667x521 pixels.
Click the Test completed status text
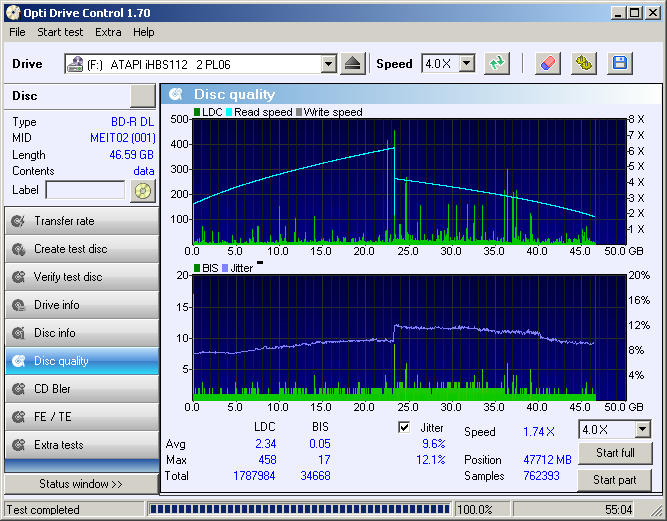(x=43, y=510)
